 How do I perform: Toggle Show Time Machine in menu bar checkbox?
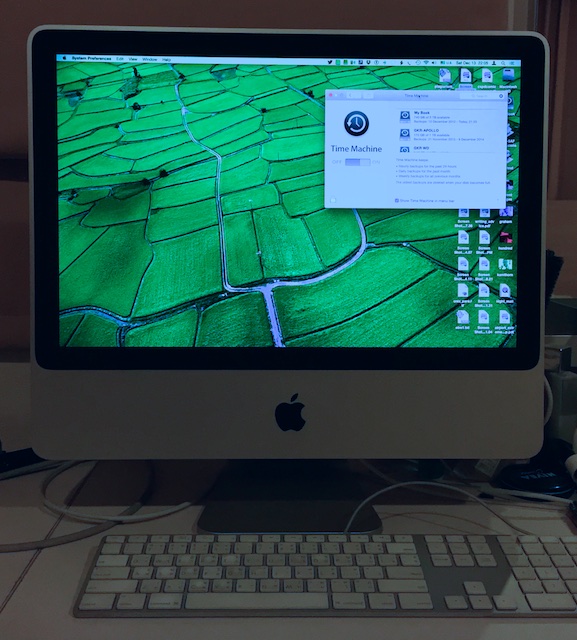point(397,200)
